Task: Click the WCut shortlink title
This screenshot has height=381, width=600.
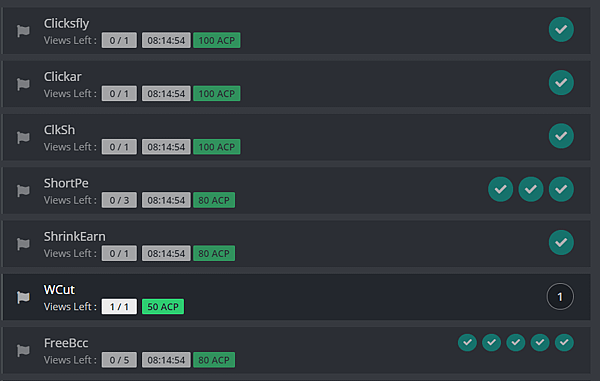Action: tap(59, 290)
